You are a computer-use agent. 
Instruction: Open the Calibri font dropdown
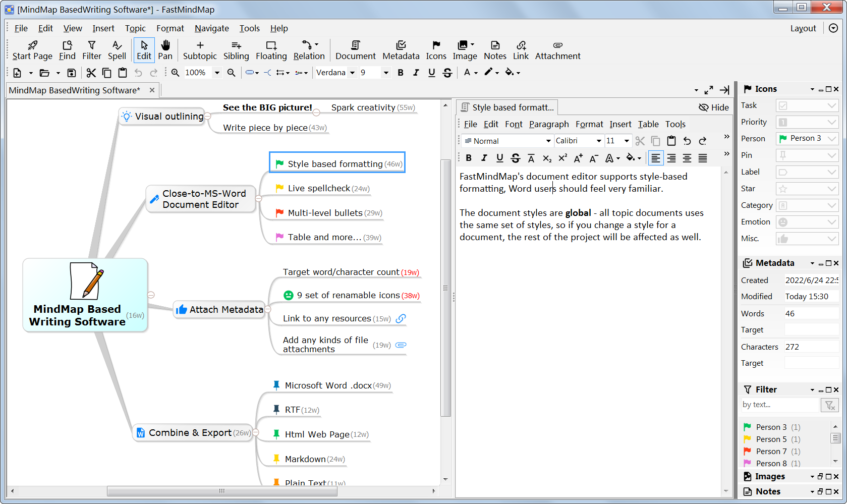pos(599,141)
